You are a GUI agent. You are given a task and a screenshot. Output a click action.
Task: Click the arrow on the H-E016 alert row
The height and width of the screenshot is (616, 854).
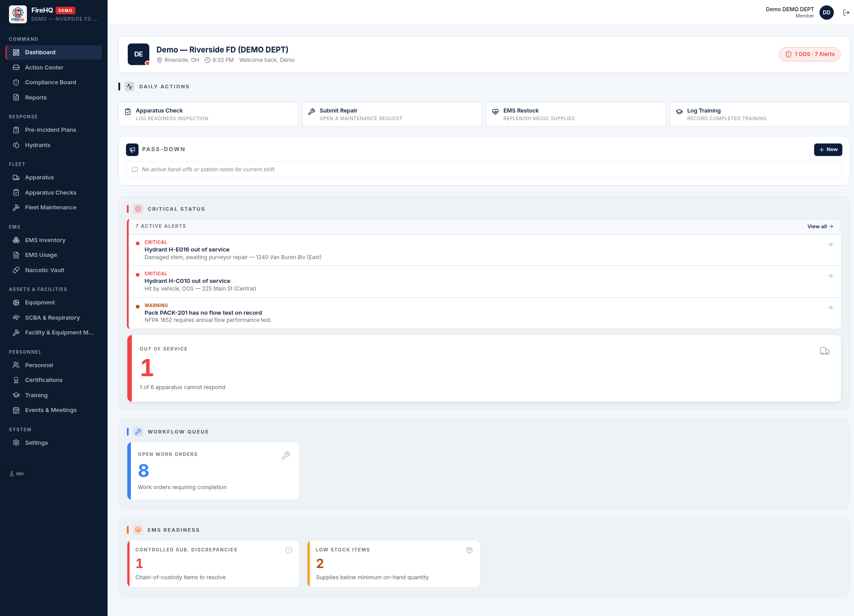pos(830,244)
